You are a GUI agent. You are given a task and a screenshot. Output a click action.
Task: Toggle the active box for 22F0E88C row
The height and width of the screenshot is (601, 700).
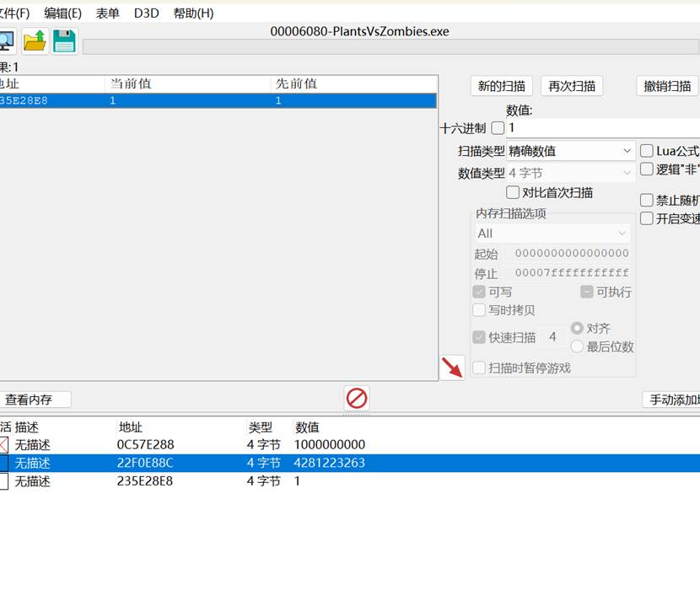click(3, 463)
